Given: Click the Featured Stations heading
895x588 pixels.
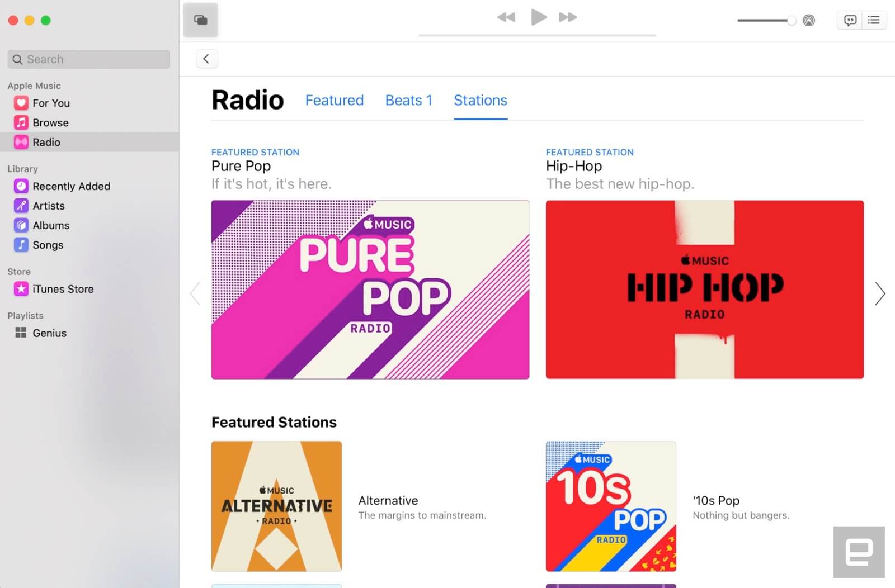Looking at the screenshot, I should (274, 422).
